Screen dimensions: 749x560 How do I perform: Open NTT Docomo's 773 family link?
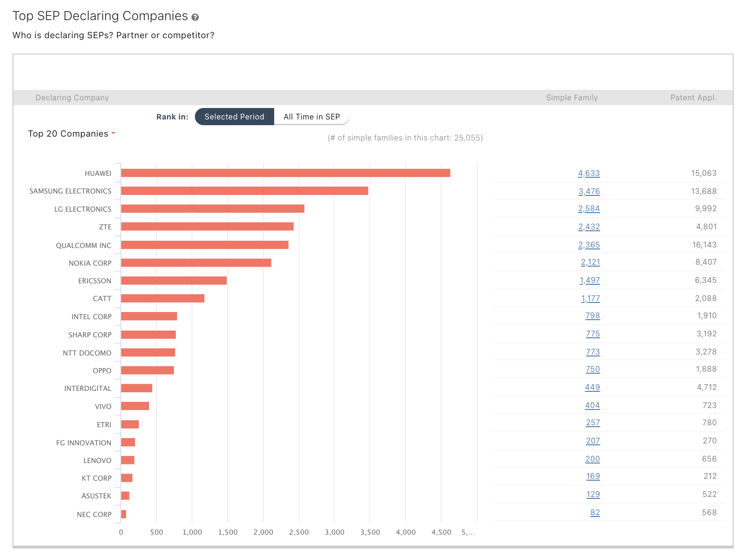tap(593, 352)
